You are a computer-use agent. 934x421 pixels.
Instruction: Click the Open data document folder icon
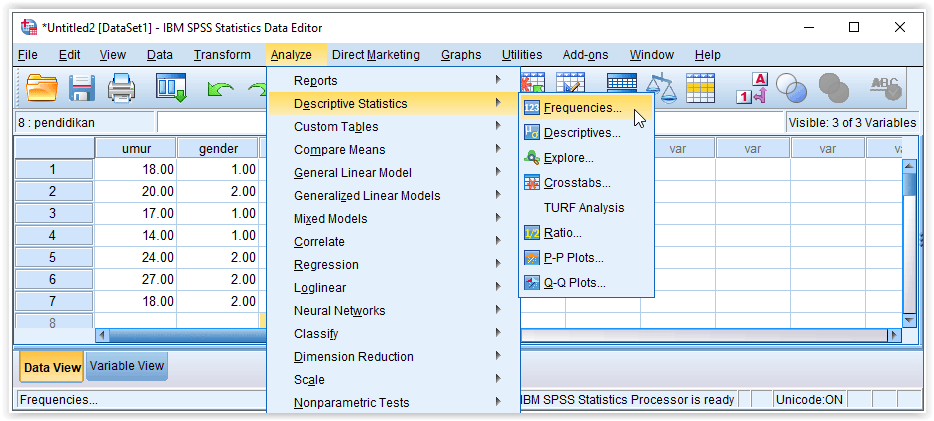[42, 88]
